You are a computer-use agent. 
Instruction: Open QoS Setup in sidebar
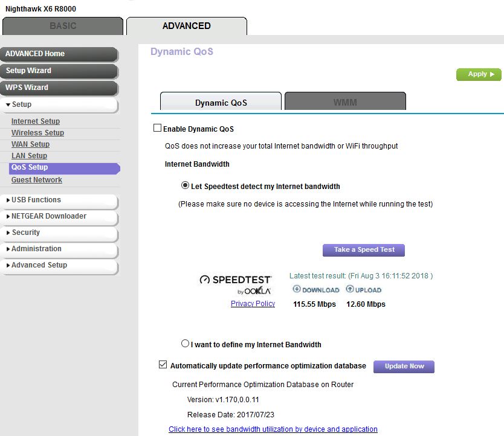coord(64,168)
